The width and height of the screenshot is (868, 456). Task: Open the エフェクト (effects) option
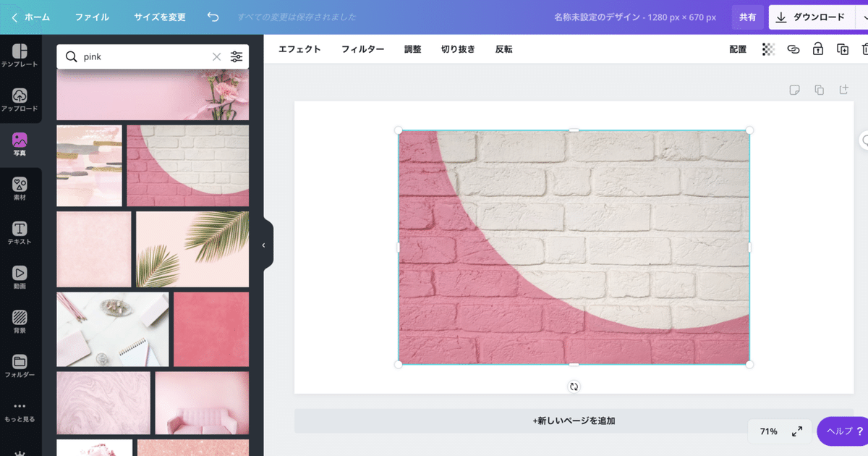299,49
